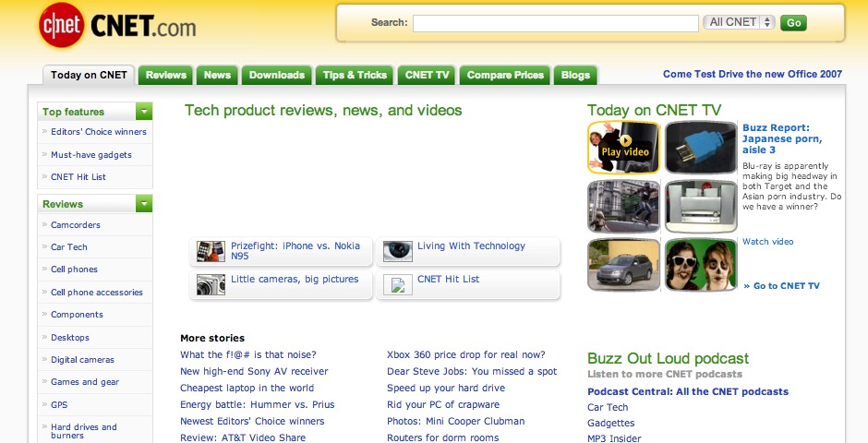Click the camera icon beside Little cameras
Screen dimensions: 868x443
pyautogui.click(x=211, y=285)
